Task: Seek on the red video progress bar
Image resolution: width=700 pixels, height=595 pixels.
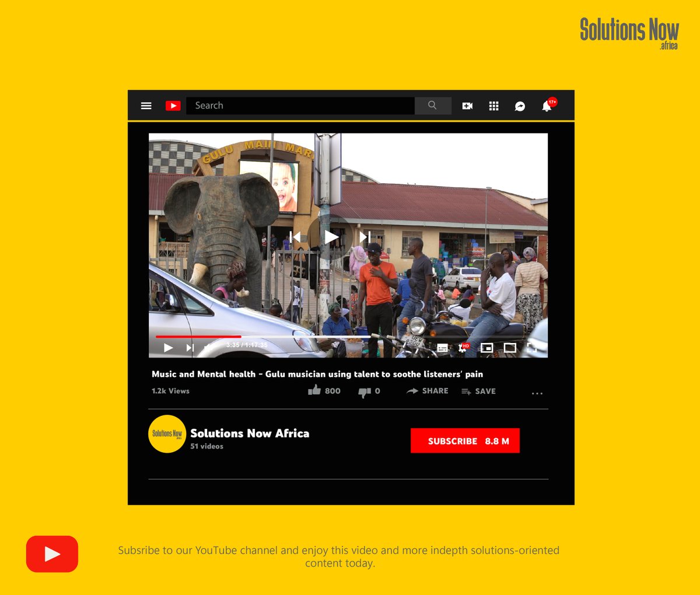Action: point(198,337)
